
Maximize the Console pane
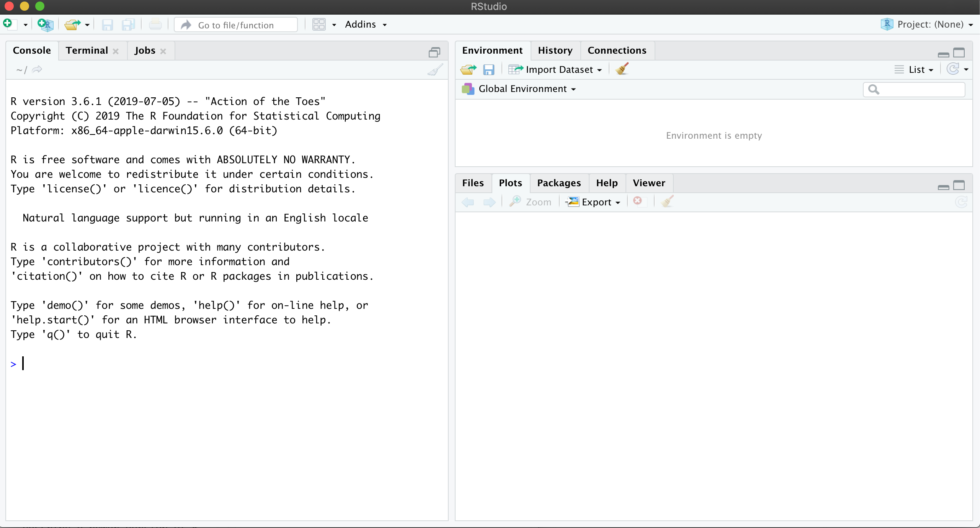tap(434, 52)
